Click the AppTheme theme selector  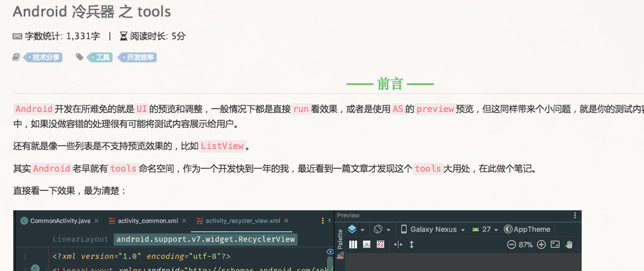(x=527, y=229)
